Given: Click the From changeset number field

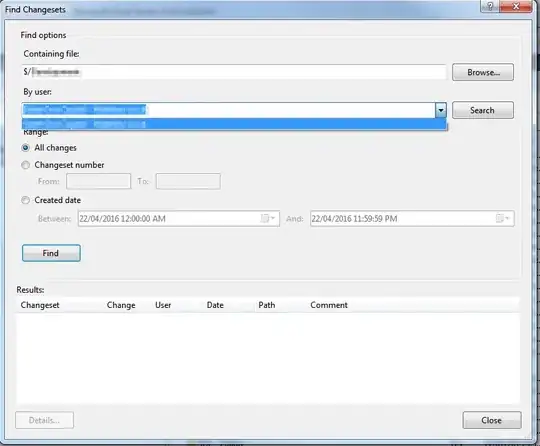Looking at the screenshot, I should 98,181.
